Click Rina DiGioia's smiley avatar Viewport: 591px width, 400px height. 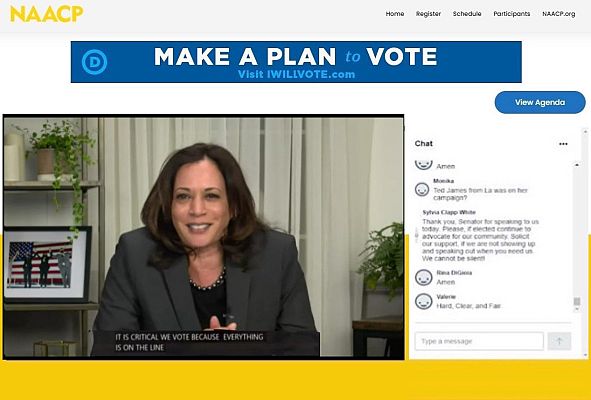[424, 277]
